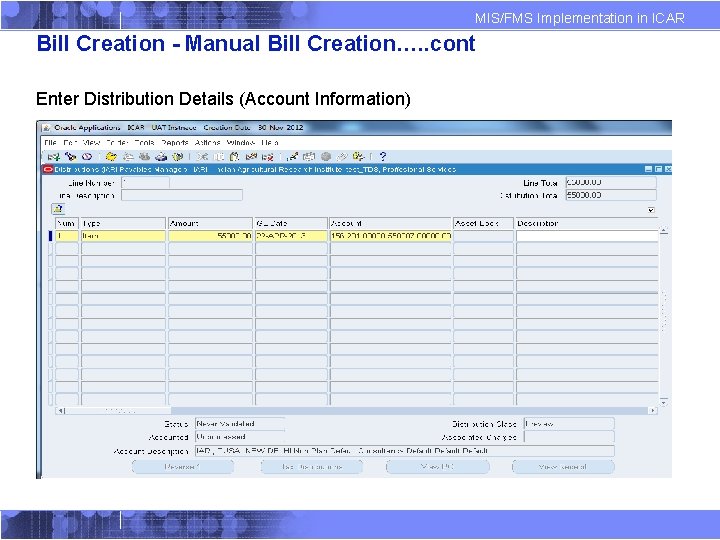Click the Distribution Total field showing 55000.00

coord(611,195)
